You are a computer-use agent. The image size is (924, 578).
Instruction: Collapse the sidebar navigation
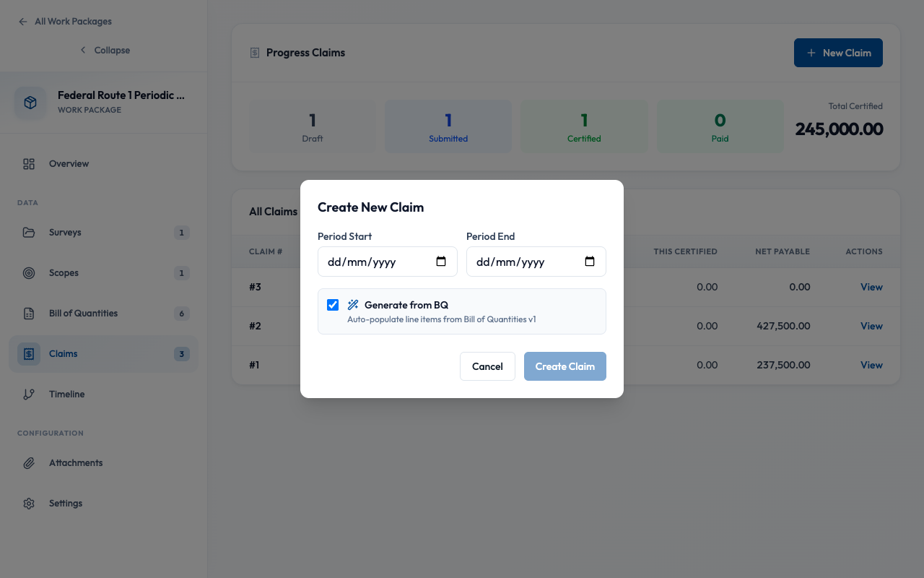pos(105,51)
